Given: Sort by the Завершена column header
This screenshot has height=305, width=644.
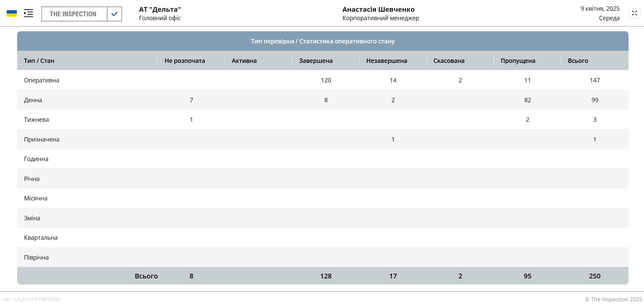Looking at the screenshot, I should [x=316, y=61].
